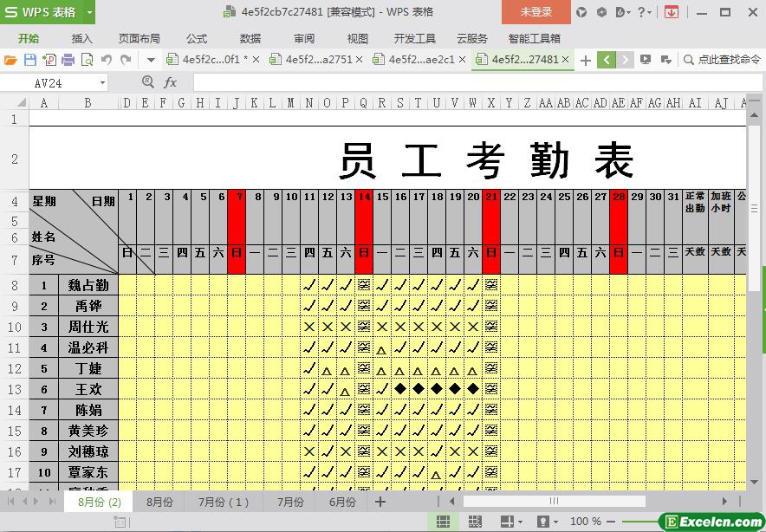Expand quick access toolbar customize arrow
The width and height of the screenshot is (766, 532).
pyautogui.click(x=151, y=60)
